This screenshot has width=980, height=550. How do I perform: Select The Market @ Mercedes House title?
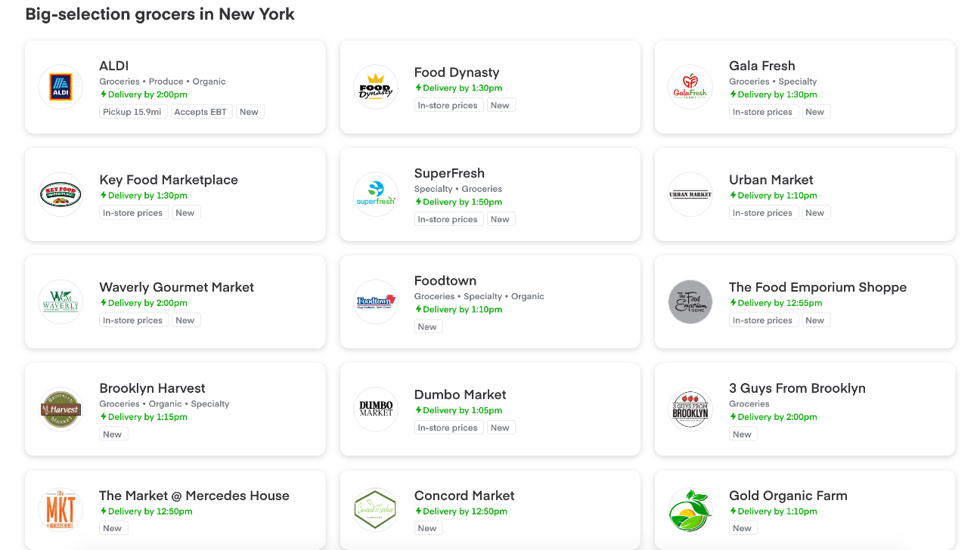(194, 496)
